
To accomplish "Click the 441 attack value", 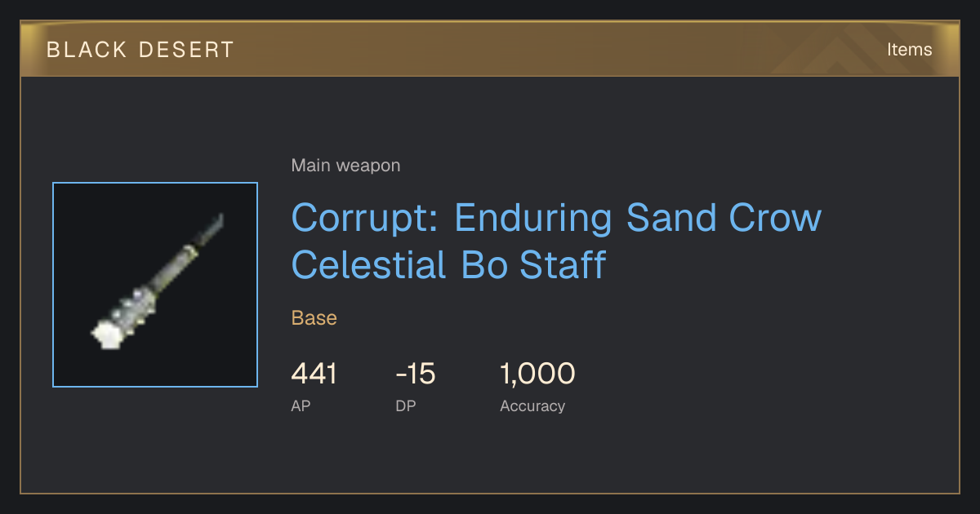I will (x=314, y=374).
